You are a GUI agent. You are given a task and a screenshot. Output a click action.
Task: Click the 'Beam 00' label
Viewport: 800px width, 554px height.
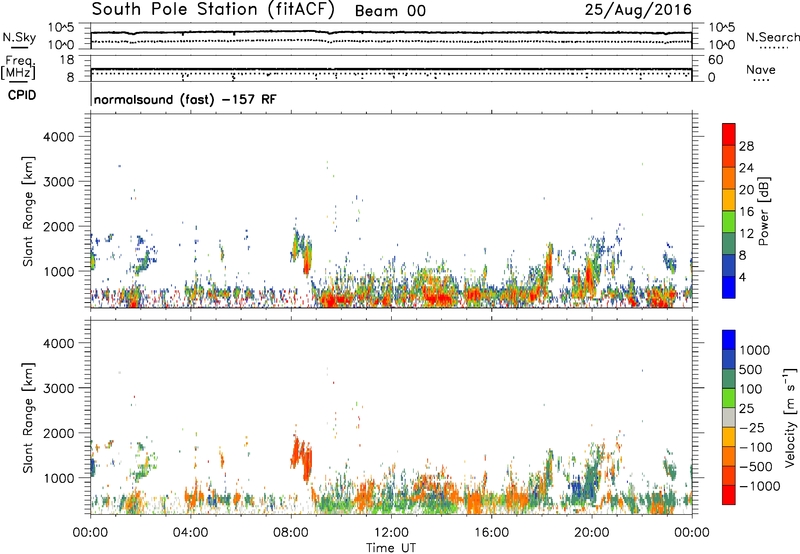[390, 11]
